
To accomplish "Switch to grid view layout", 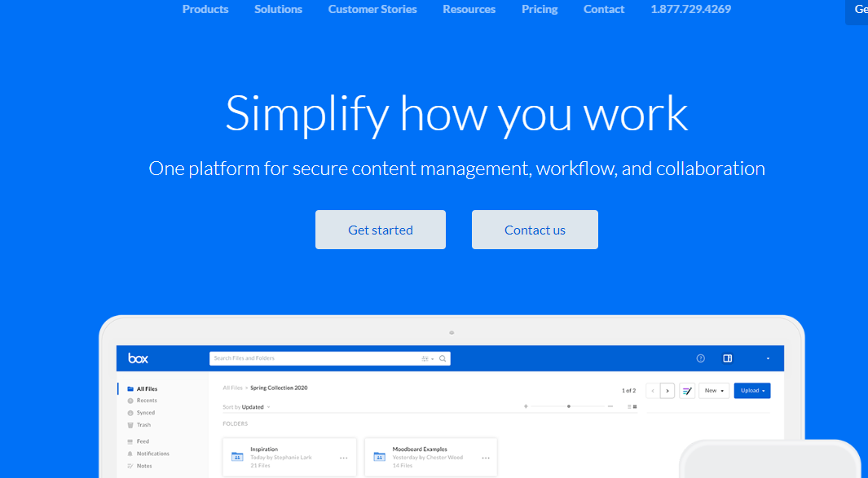I will click(x=636, y=405).
